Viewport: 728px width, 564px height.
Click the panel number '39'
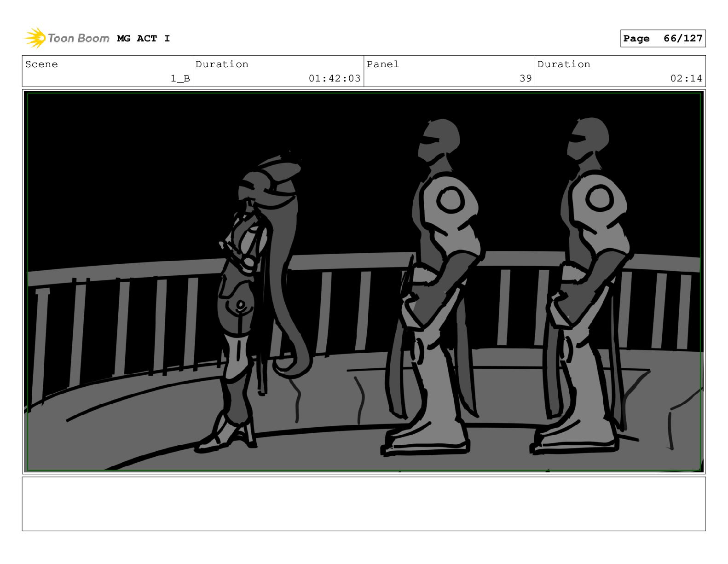pos(526,79)
